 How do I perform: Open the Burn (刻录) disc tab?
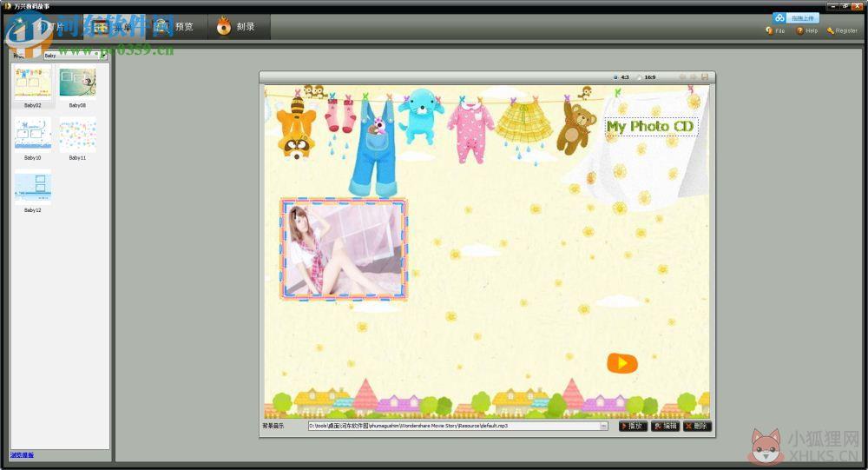pyautogui.click(x=240, y=26)
